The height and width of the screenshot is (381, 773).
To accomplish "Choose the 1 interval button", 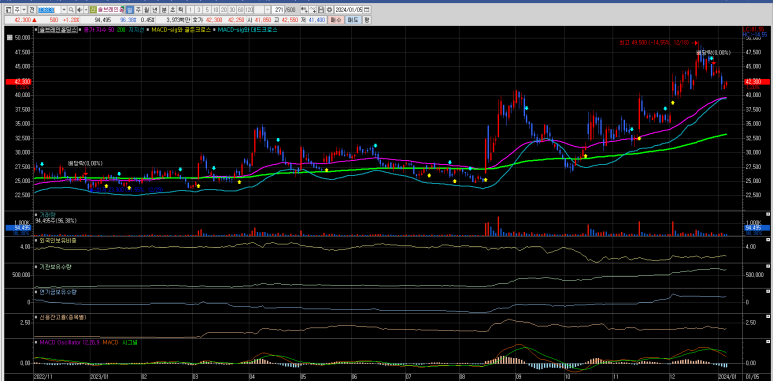I will click(x=190, y=10).
